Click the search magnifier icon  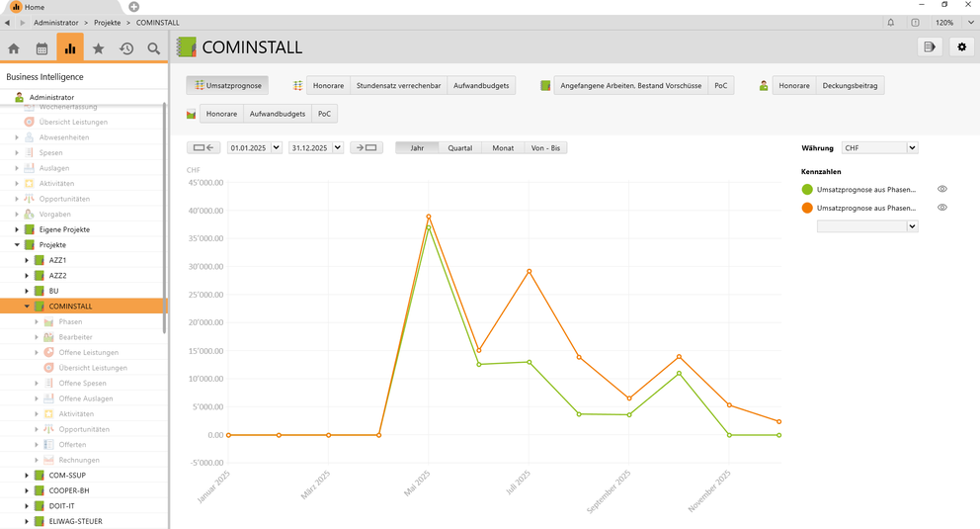pyautogui.click(x=154, y=48)
